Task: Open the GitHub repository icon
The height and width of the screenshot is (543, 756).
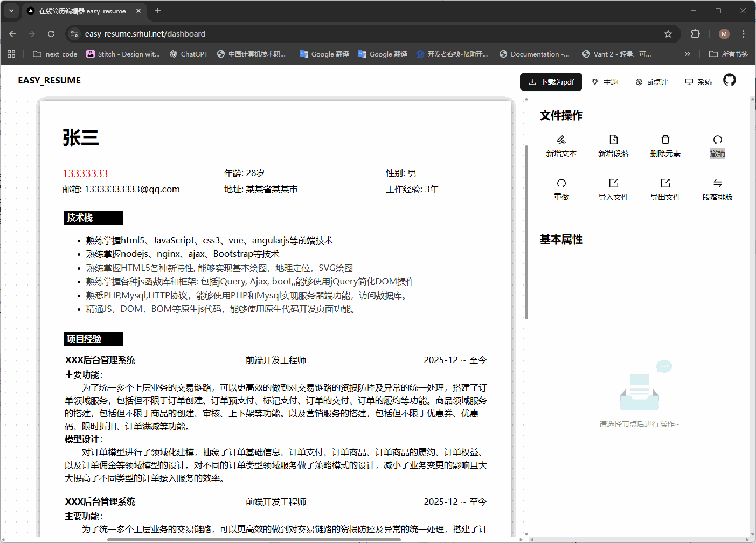Action: 729,80
